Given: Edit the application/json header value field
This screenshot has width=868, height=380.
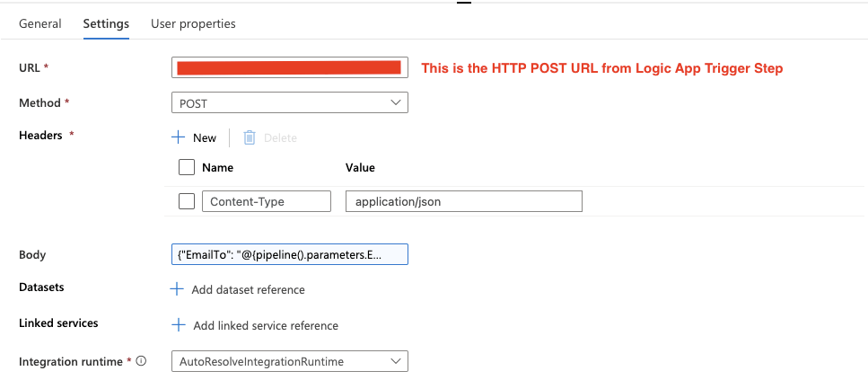Looking at the screenshot, I should [463, 202].
